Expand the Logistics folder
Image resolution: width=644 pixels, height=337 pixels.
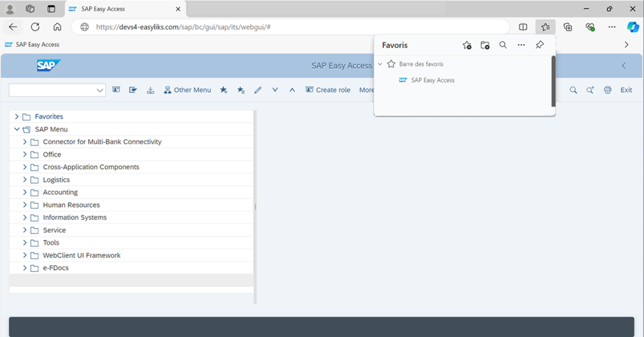[x=25, y=179]
